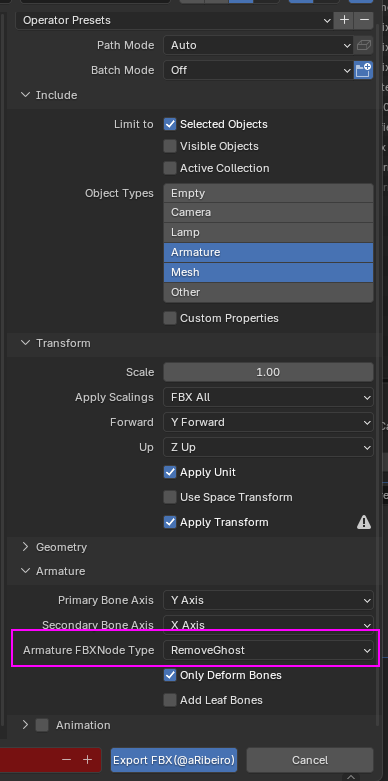
Task: Open Apply Scalings FBX All dropdown
Action: click(268, 397)
